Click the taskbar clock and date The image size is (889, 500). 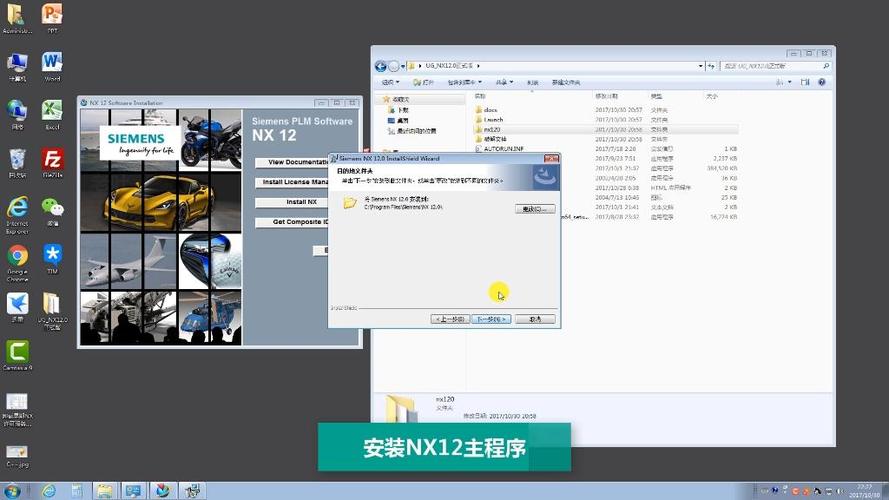(864, 491)
